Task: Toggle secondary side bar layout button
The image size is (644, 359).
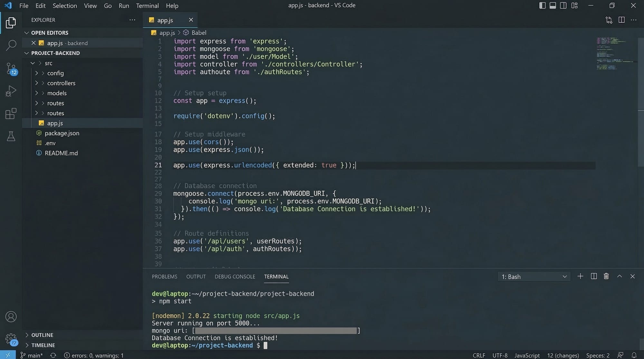Action: pos(563,5)
